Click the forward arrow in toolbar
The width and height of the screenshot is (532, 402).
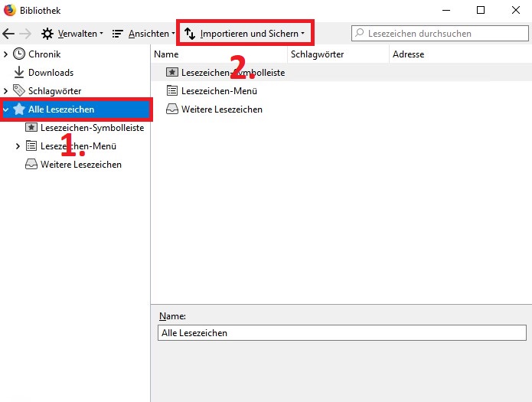pos(25,34)
